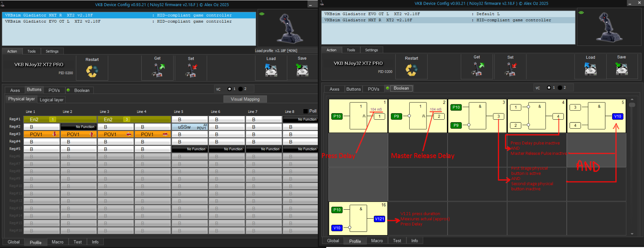Click the Save icon in the right window
This screenshot has height=248, width=644.
[x=621, y=68]
